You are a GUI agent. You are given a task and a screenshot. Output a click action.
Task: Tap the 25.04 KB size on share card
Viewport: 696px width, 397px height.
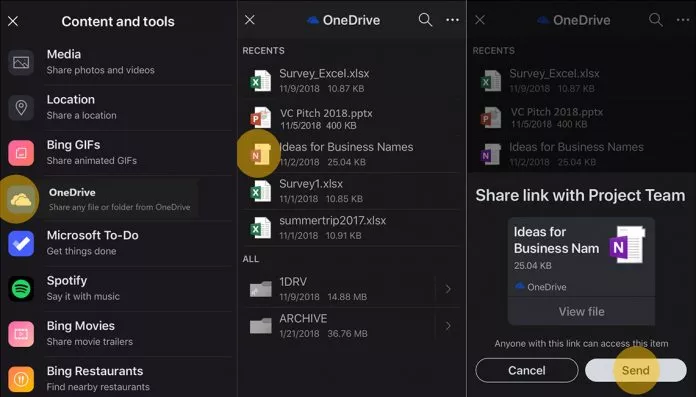coord(533,266)
